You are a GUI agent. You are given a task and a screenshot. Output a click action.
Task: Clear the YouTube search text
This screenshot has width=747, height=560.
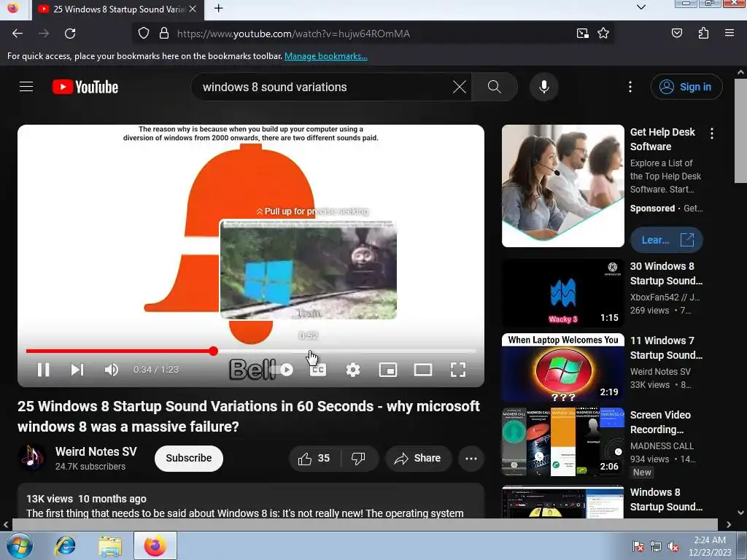pos(460,87)
